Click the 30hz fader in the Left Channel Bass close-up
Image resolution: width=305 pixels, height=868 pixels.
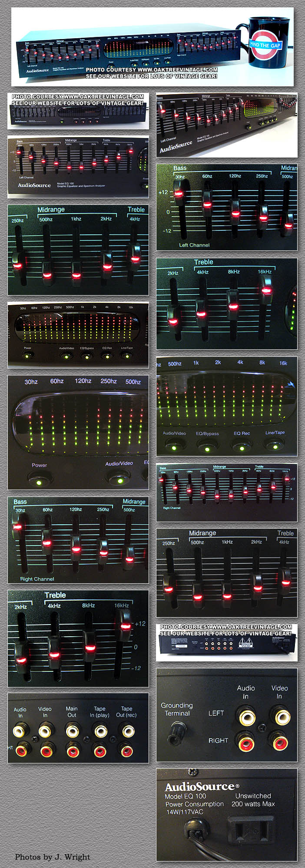(x=179, y=194)
